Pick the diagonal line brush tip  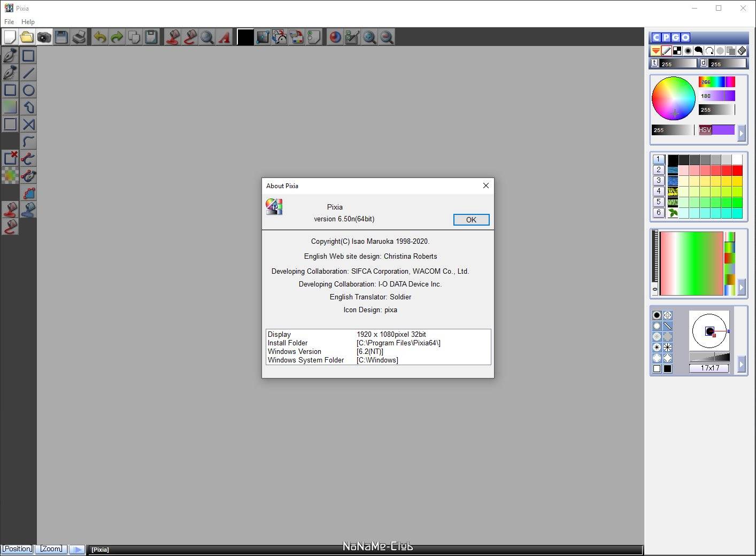click(x=667, y=326)
